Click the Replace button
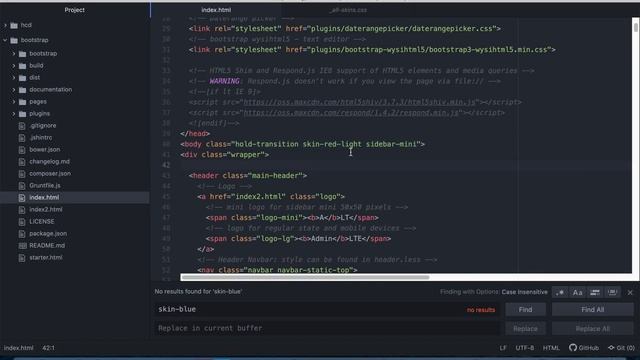Image resolution: width=640 pixels, height=360 pixels. (525, 329)
